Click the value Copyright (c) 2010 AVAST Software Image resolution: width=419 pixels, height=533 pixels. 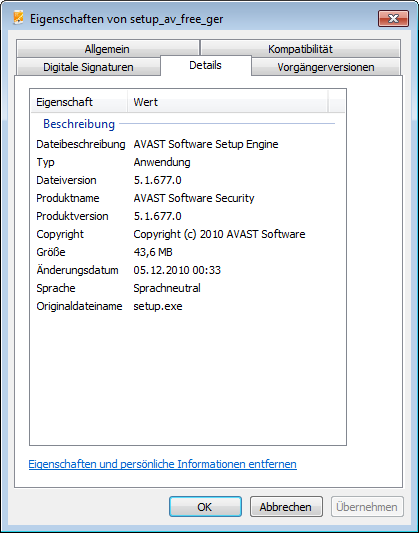tap(219, 234)
